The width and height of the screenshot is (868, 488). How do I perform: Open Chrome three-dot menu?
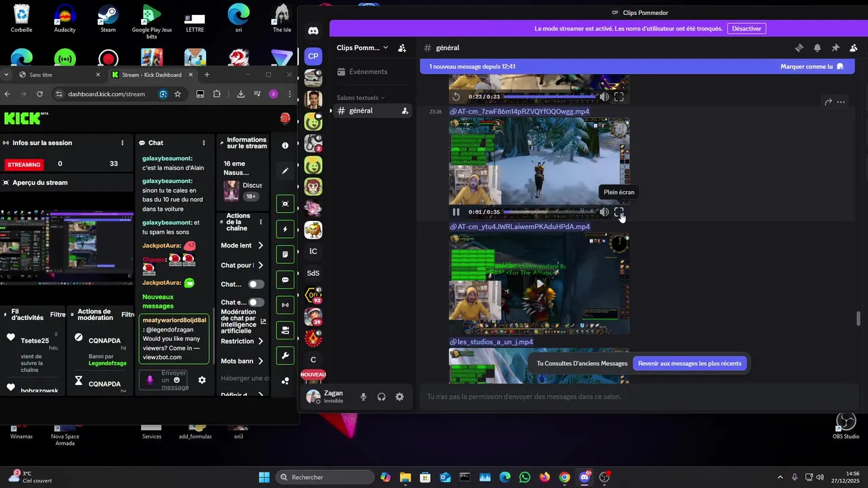[x=290, y=94]
